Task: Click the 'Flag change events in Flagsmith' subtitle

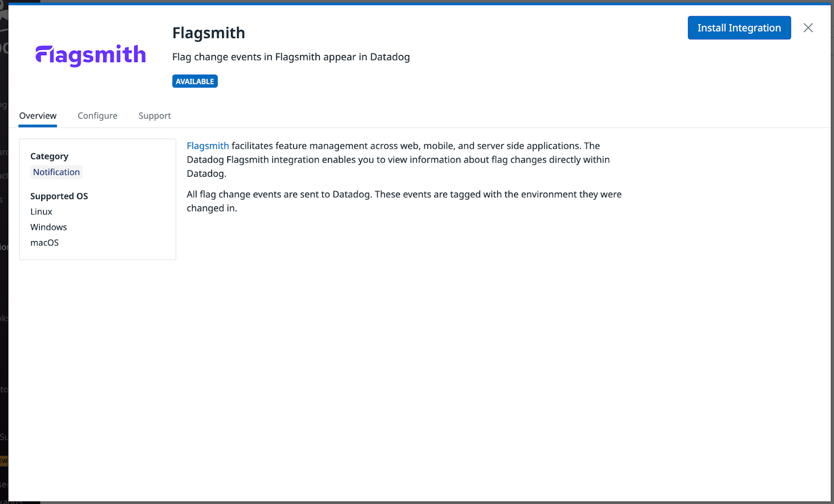Action: click(x=291, y=57)
